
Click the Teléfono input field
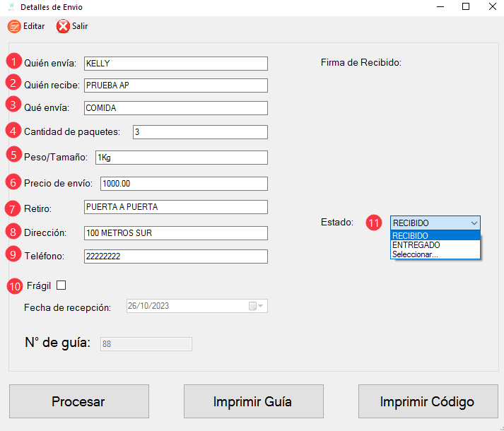(x=176, y=256)
